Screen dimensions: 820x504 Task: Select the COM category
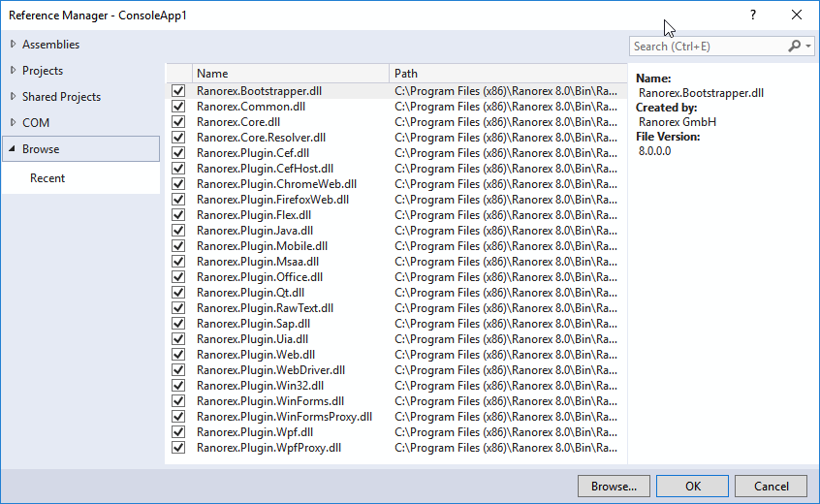tap(36, 123)
